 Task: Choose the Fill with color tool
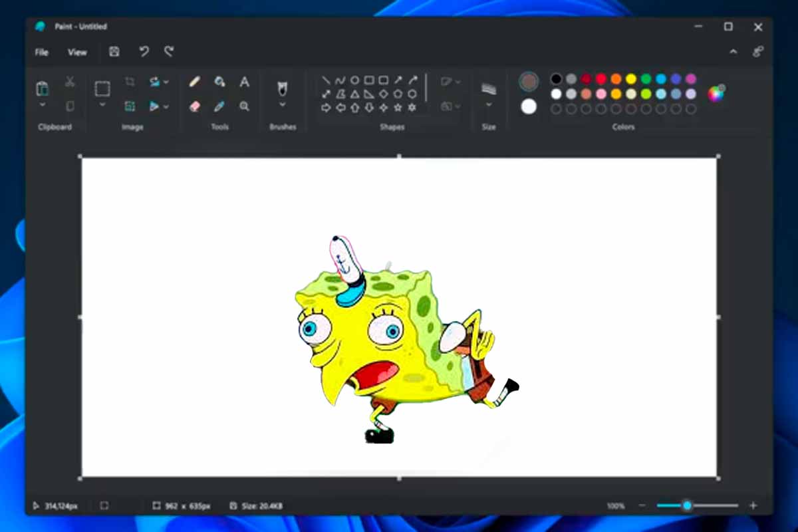(220, 81)
